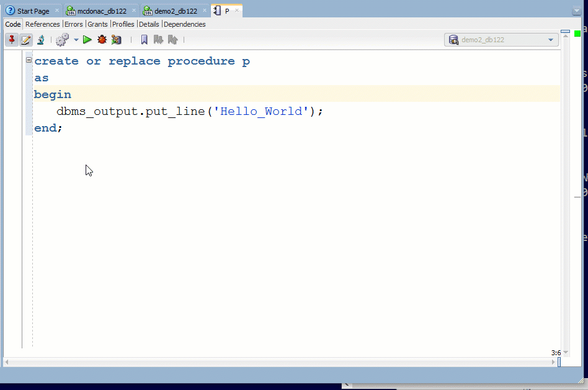Collapse the procedure code fold marker

[29, 60]
